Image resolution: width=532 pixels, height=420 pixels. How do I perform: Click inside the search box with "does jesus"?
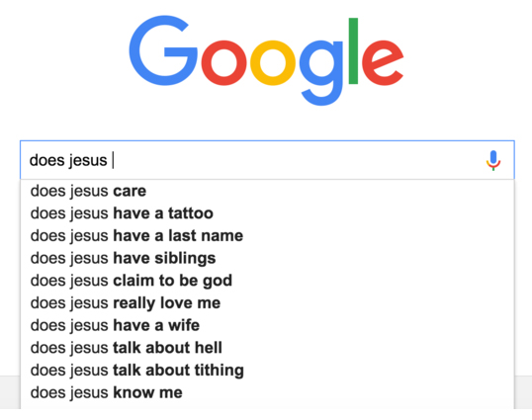click(267, 160)
